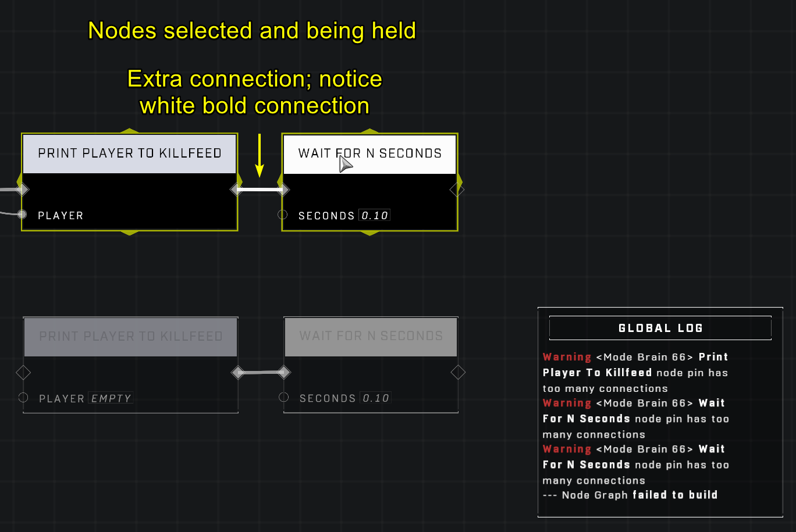Click execution input pin of selected Wait node
Screen dimensions: 796x532
[283, 189]
